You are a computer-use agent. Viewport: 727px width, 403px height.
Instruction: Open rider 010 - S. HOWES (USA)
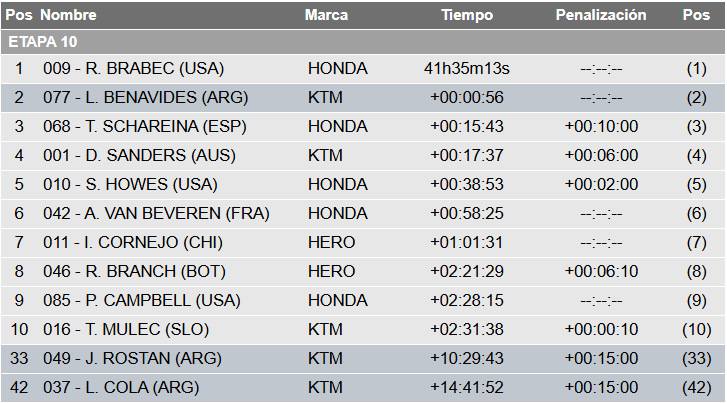click(132, 185)
